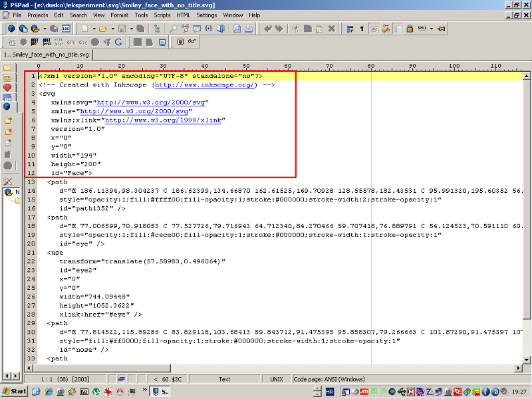The height and width of the screenshot is (399, 532).
Task: Click the printer icon
Action: pos(249,29)
